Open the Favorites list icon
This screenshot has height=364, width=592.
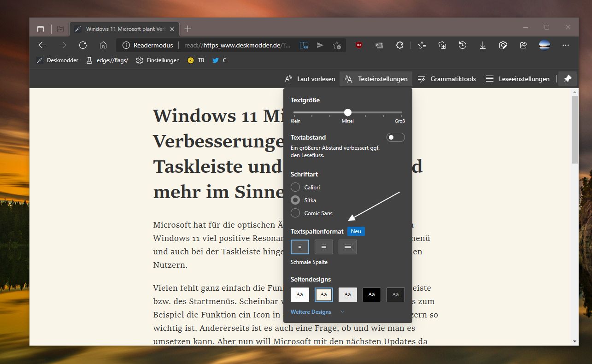[x=422, y=45]
